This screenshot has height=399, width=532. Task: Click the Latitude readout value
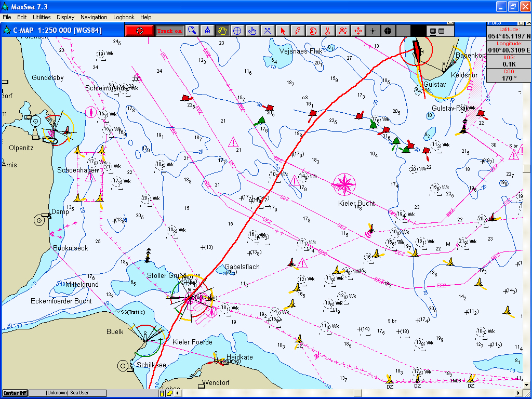(x=509, y=36)
